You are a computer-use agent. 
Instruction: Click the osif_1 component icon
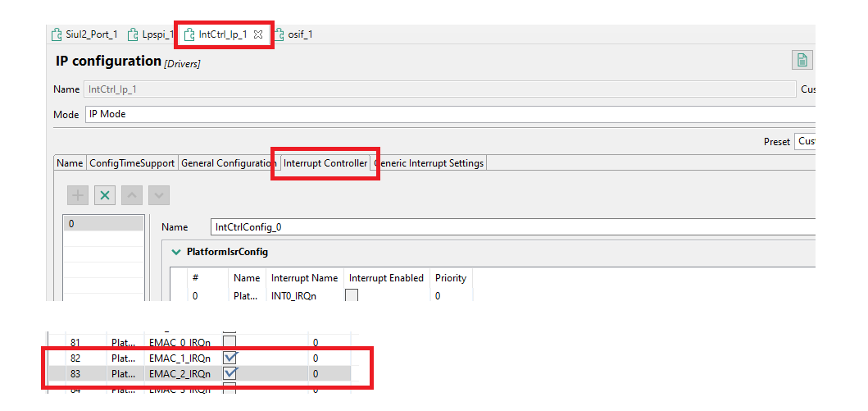coord(279,35)
